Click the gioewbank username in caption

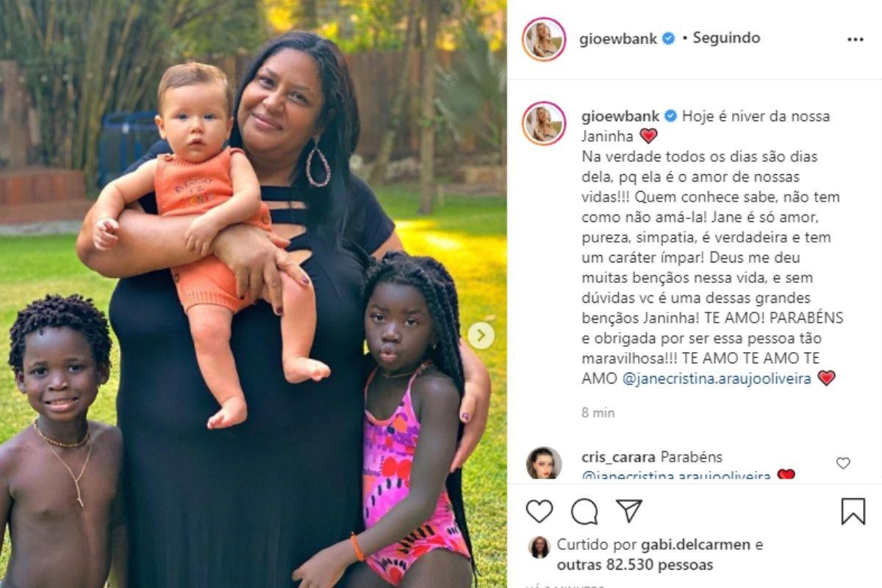coord(620,116)
